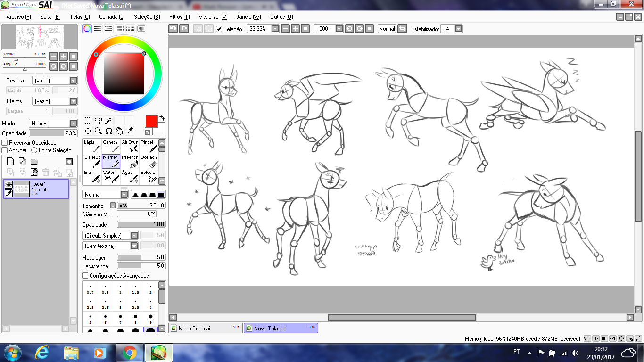Open the Editar menu

(50, 17)
